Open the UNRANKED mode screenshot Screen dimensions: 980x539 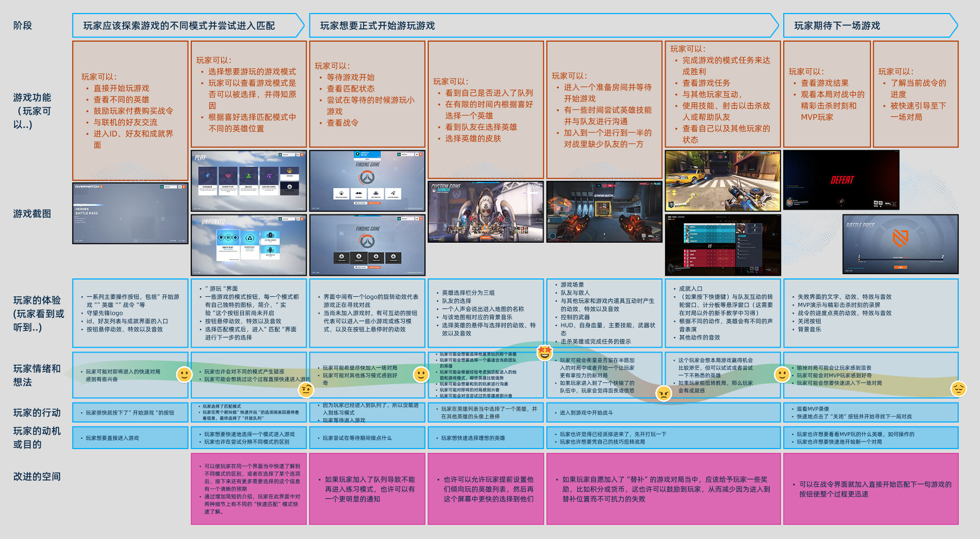coord(249,245)
